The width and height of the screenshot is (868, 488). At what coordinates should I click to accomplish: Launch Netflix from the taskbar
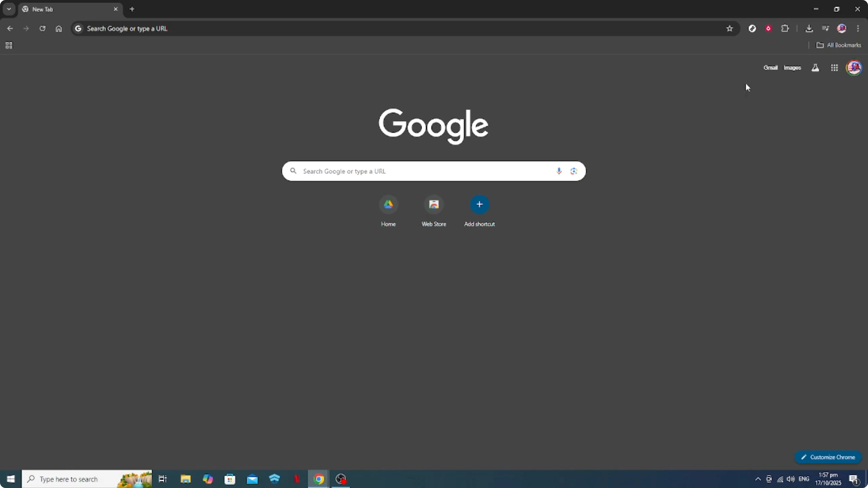(x=297, y=479)
